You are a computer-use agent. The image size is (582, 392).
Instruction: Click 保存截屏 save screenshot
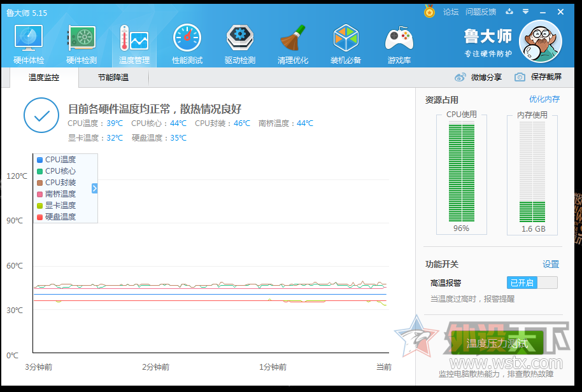tap(546, 77)
